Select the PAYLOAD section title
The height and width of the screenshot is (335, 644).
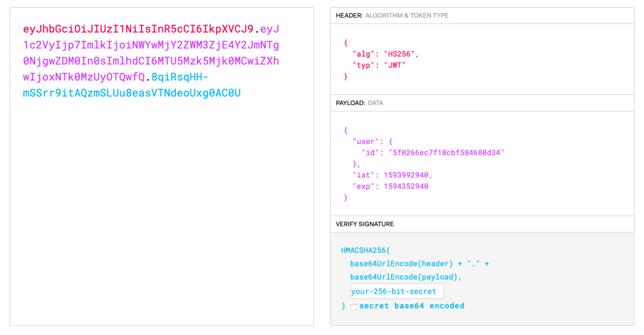pos(350,103)
